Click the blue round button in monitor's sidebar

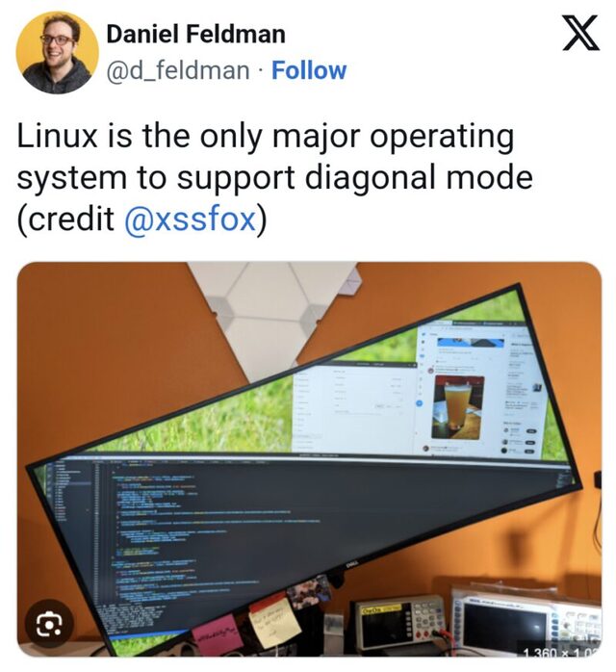(420, 403)
